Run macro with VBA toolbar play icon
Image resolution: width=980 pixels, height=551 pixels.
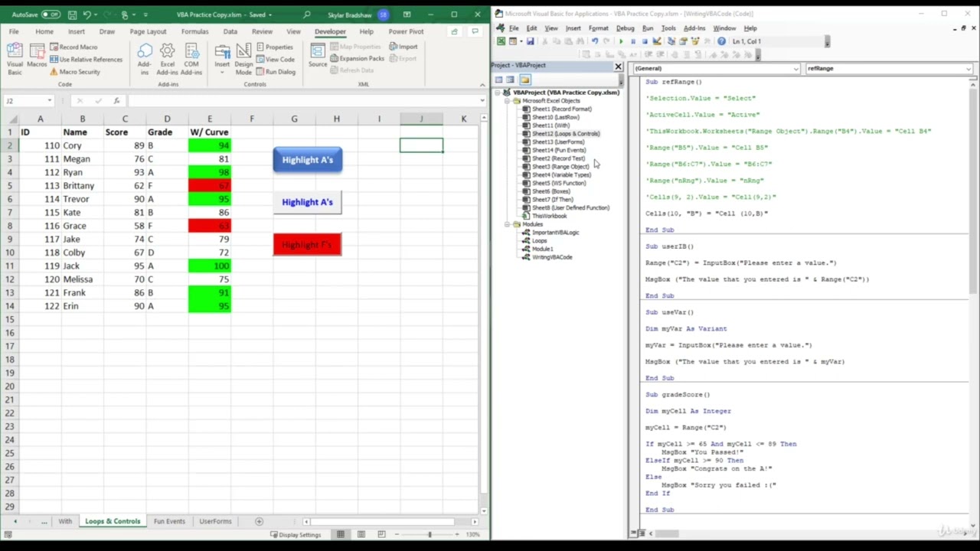coord(621,41)
